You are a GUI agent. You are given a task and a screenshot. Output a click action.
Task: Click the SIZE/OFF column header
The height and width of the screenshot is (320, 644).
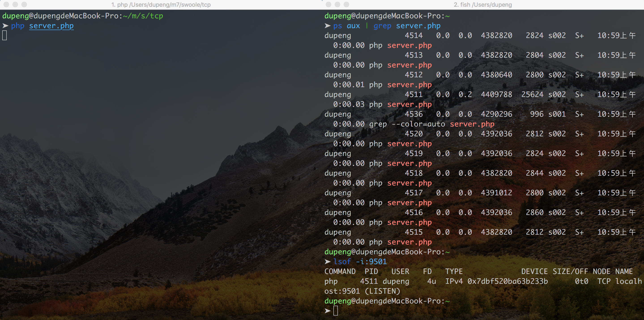(570, 272)
